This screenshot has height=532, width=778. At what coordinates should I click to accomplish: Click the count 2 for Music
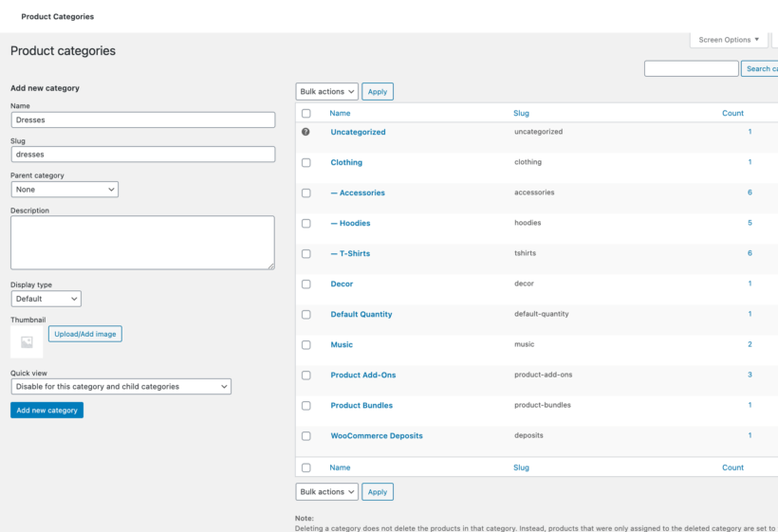coord(750,344)
